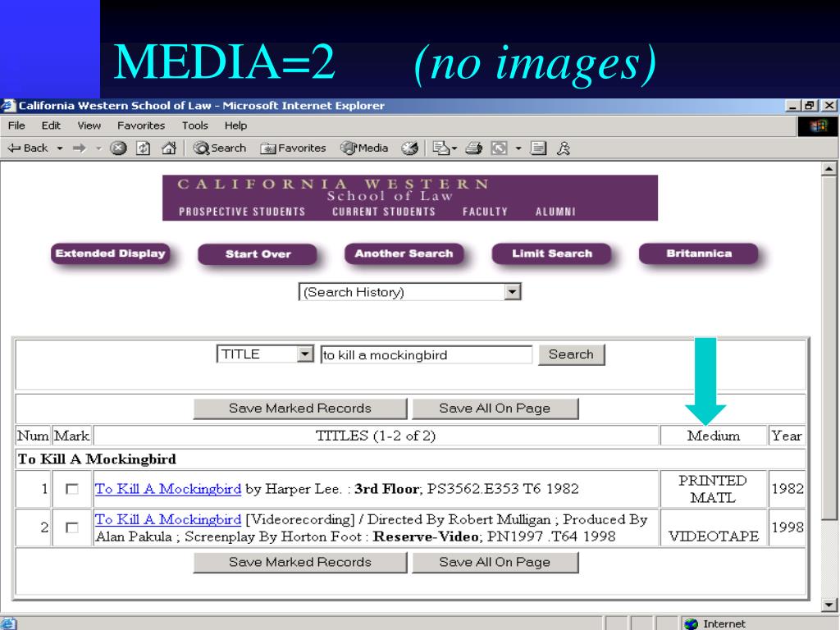Expand the Back button history arrow
This screenshot has height=630, width=840.
click(x=60, y=148)
